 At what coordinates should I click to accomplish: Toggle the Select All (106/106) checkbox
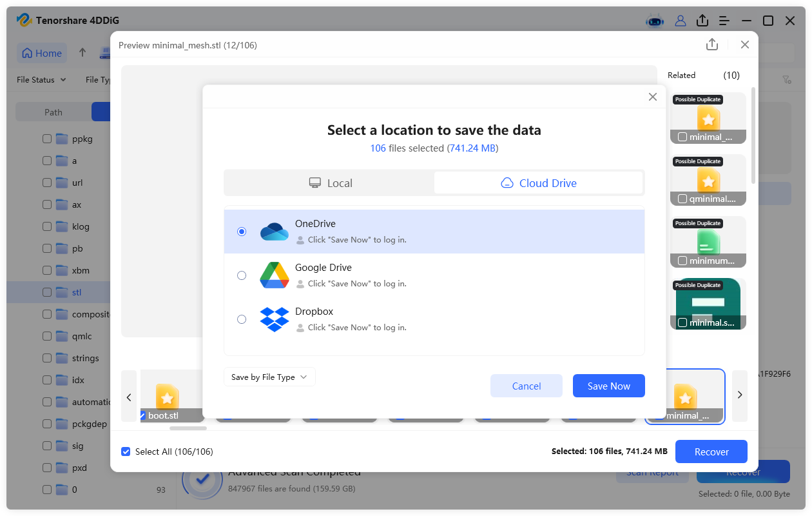pos(126,451)
